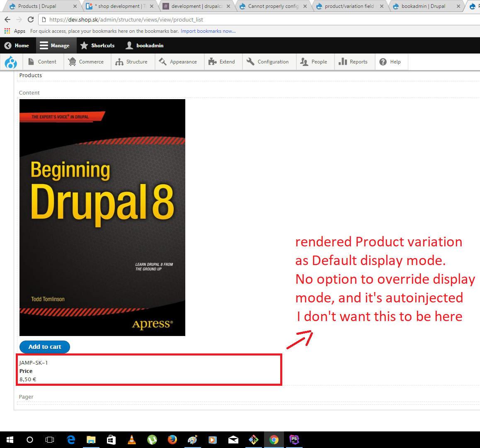Open the Help admin section
The image size is (480, 448).
[391, 61]
